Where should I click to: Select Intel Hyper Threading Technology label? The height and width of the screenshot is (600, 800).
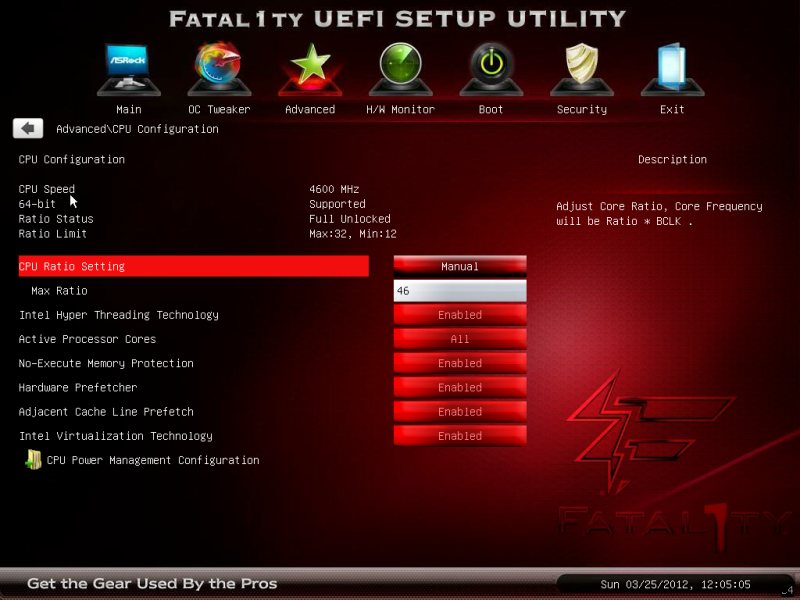119,315
